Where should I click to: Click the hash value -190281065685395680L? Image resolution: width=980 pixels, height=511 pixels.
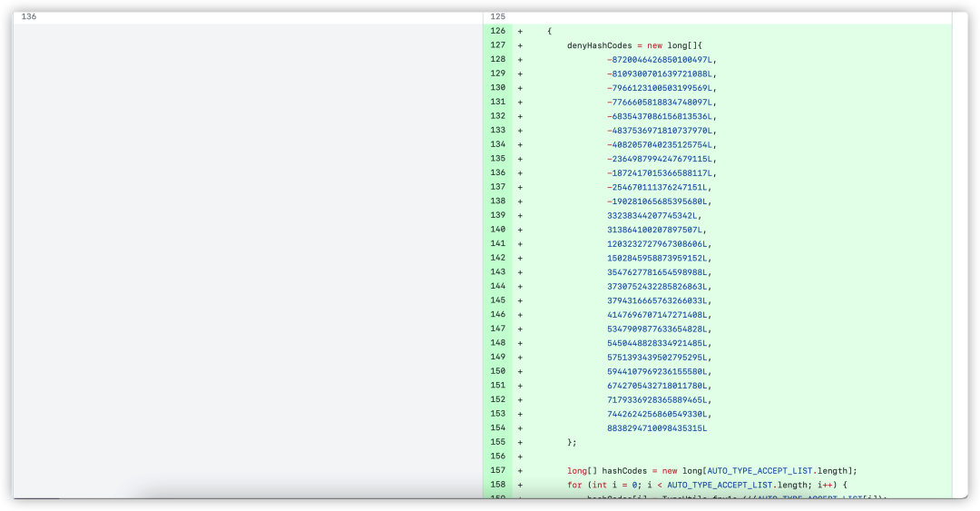(657, 201)
